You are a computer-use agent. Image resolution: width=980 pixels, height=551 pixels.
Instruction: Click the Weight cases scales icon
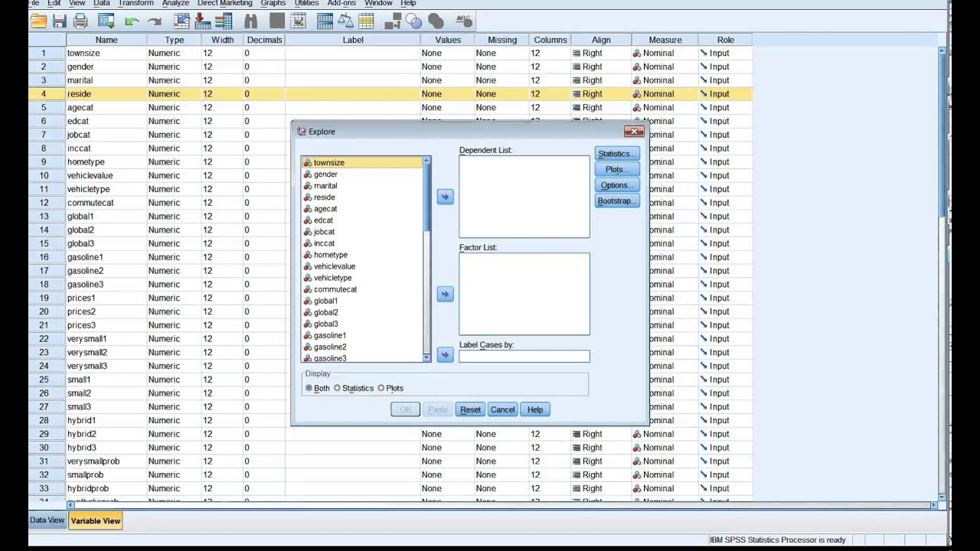(345, 21)
